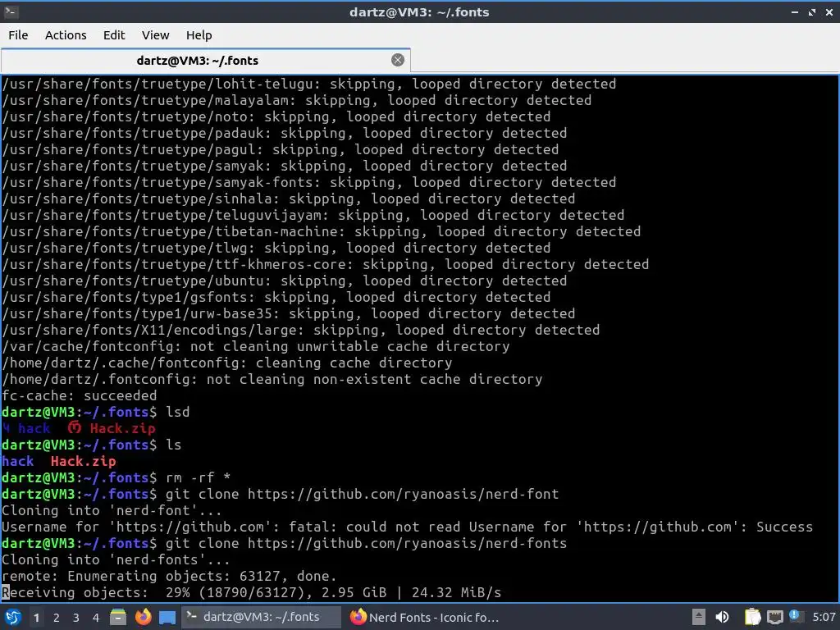Open the removable media eject tray icon
840x630 pixels.
[x=699, y=617]
